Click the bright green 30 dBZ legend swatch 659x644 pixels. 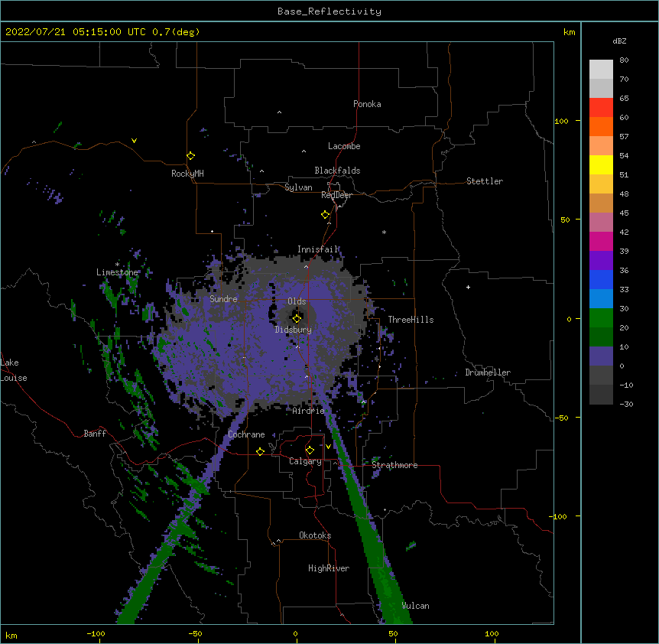point(601,318)
